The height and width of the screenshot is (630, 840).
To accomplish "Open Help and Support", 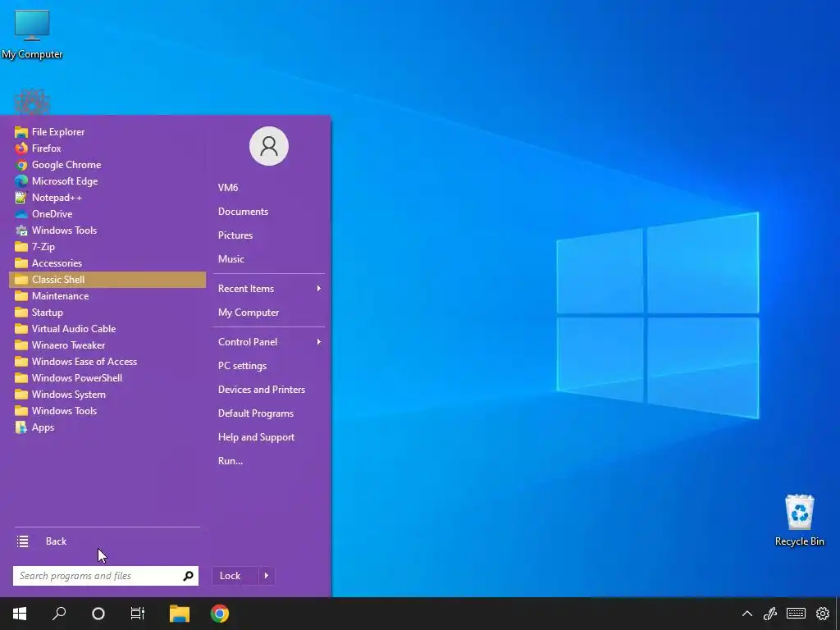I will coord(268,437).
